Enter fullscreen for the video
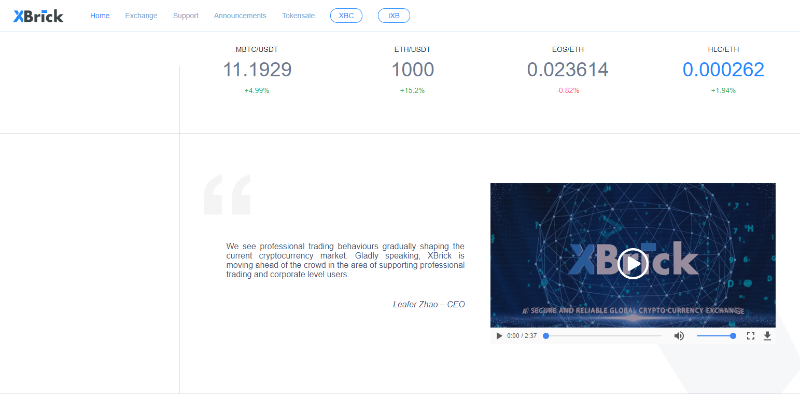This screenshot has width=800, height=394. click(751, 336)
